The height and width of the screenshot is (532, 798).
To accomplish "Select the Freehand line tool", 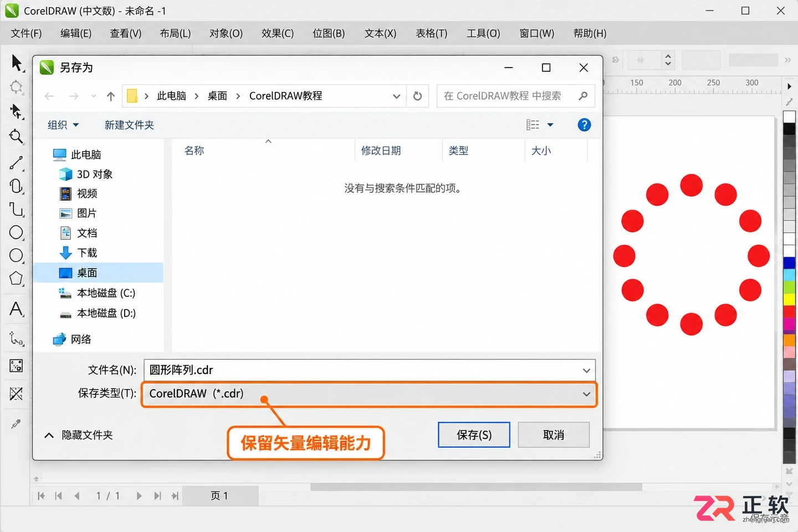I will 16,163.
